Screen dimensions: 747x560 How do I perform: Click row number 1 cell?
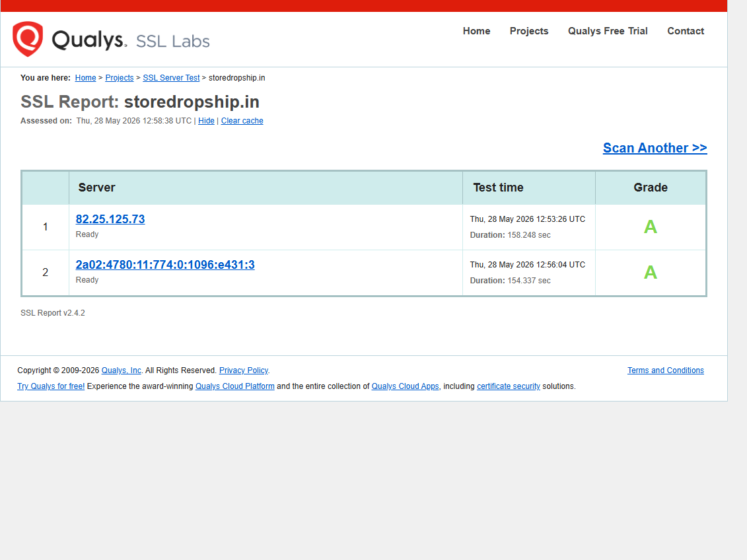46,227
